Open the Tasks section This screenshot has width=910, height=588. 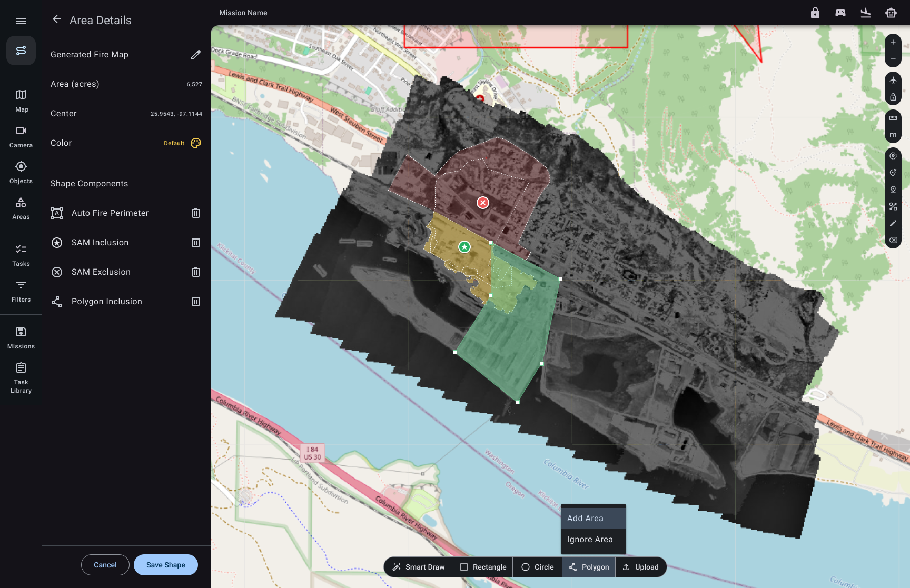(21, 255)
